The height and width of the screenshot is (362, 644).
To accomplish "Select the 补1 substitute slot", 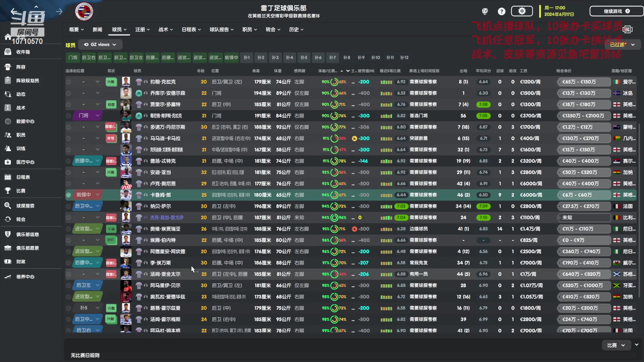I will pyautogui.click(x=247, y=58).
